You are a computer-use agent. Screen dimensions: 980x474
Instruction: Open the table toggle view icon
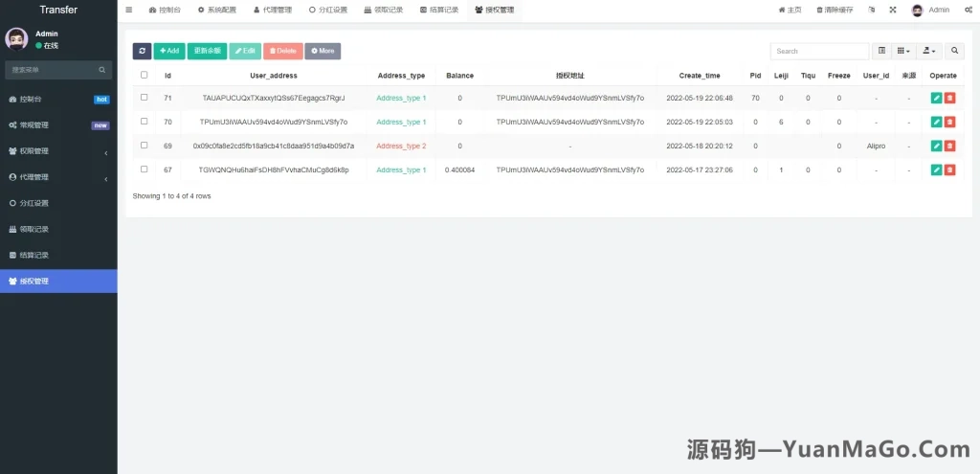[x=881, y=51]
